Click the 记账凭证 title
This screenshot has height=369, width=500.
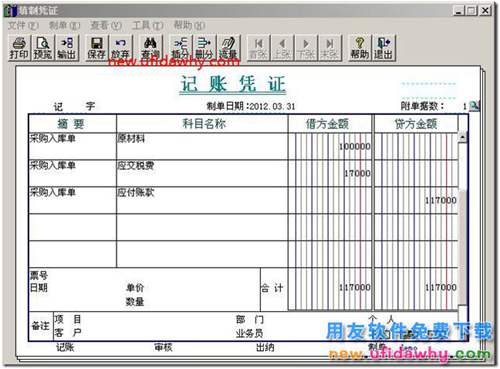pyautogui.click(x=233, y=84)
